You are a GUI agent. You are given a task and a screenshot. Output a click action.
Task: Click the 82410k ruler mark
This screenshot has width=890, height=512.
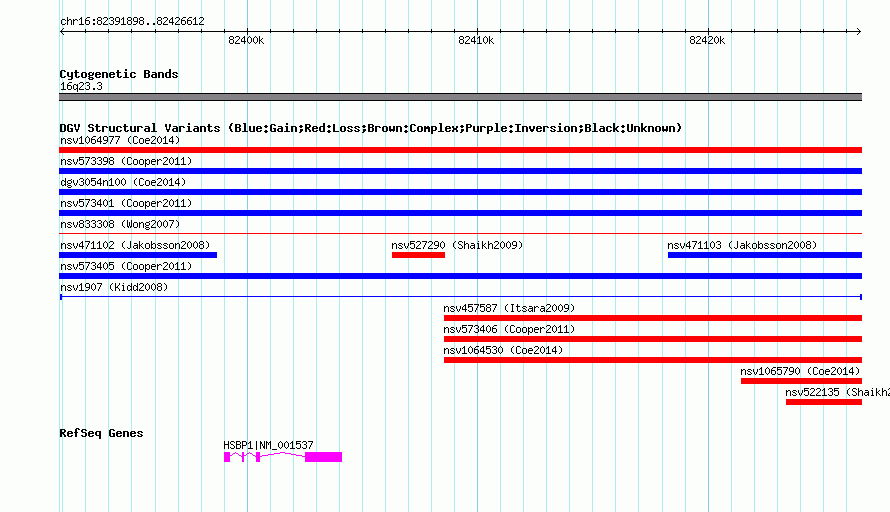[476, 40]
